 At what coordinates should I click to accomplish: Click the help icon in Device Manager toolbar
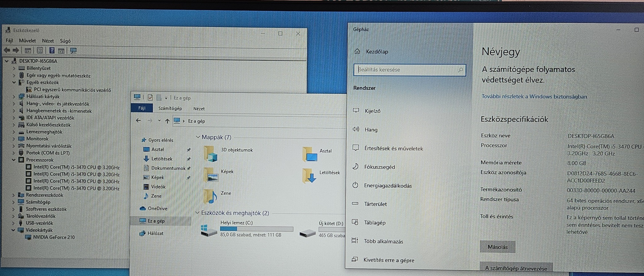point(52,50)
